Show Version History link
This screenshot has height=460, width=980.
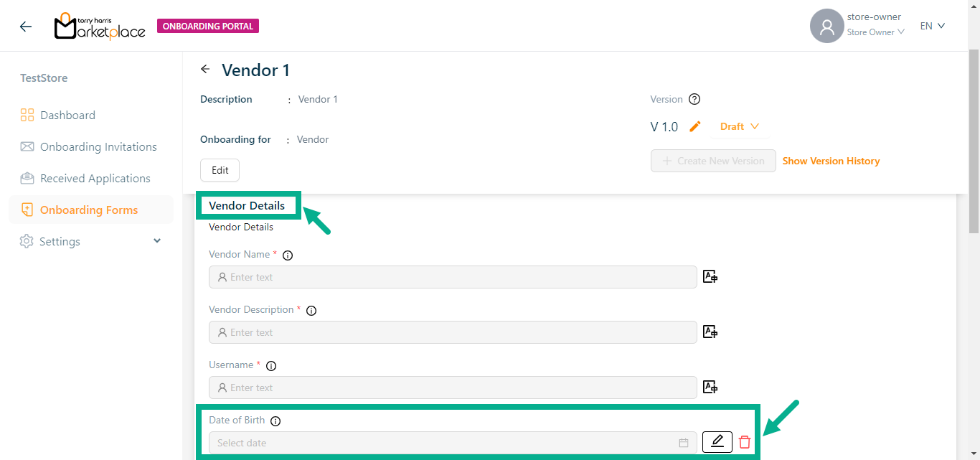click(x=831, y=161)
